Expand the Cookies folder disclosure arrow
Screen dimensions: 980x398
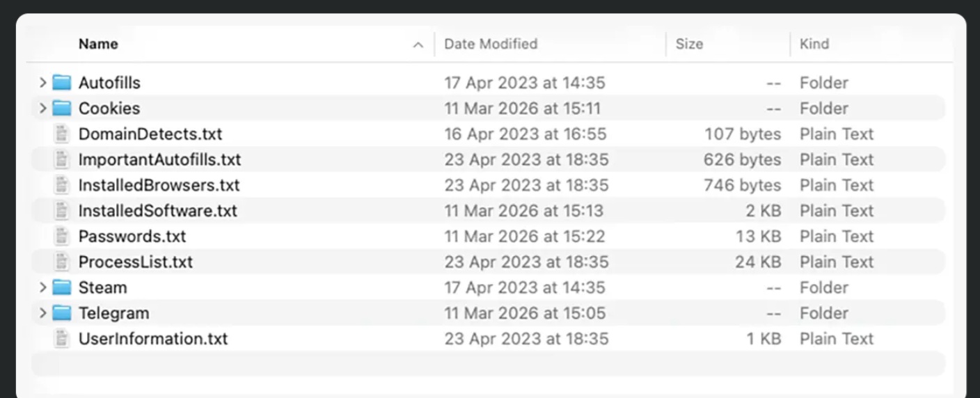pyautogui.click(x=42, y=109)
